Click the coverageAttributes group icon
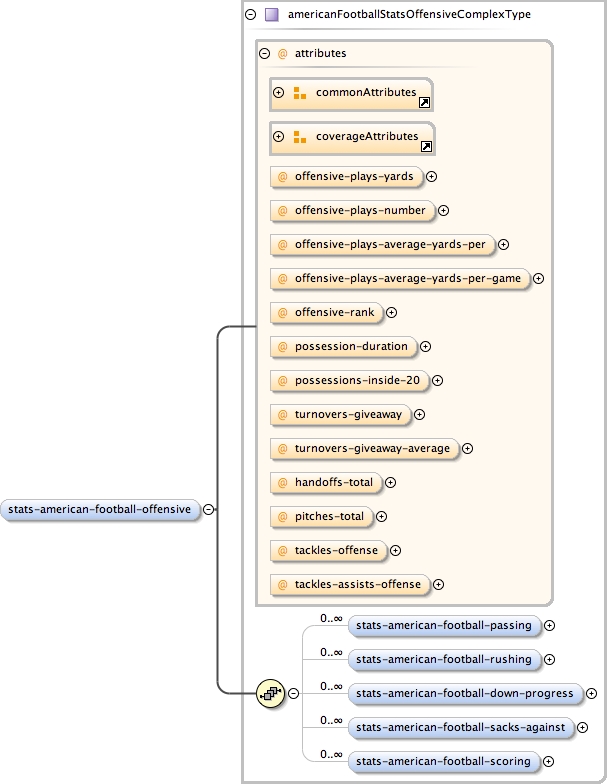The image size is (607, 784). (x=299, y=137)
